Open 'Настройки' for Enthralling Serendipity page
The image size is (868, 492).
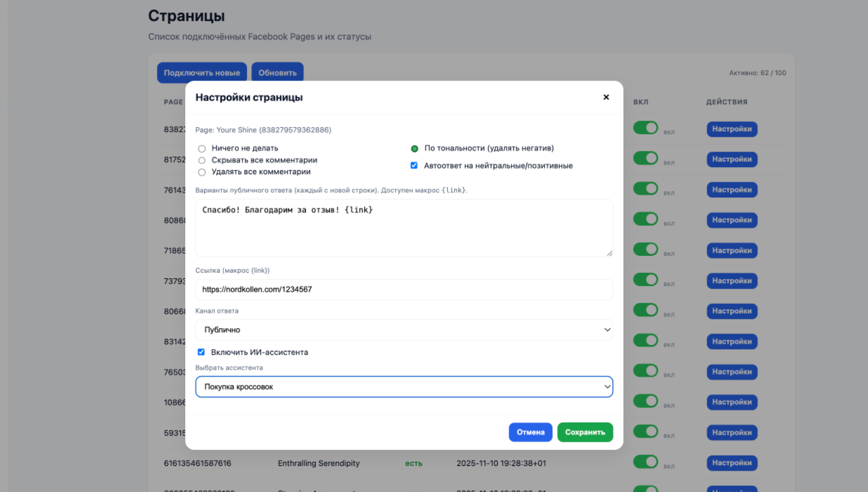point(731,463)
